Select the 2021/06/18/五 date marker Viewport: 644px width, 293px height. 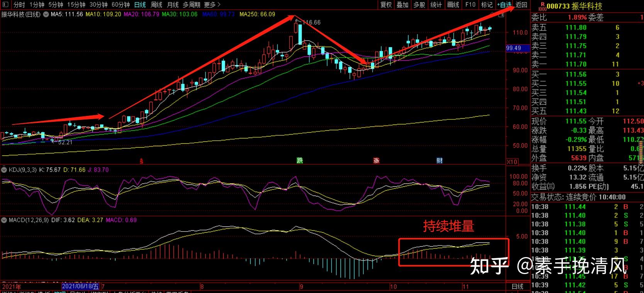click(81, 286)
